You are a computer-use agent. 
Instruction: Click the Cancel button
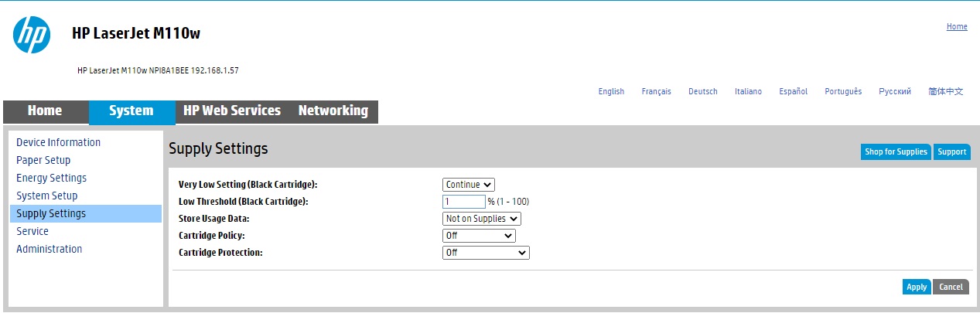click(x=951, y=287)
